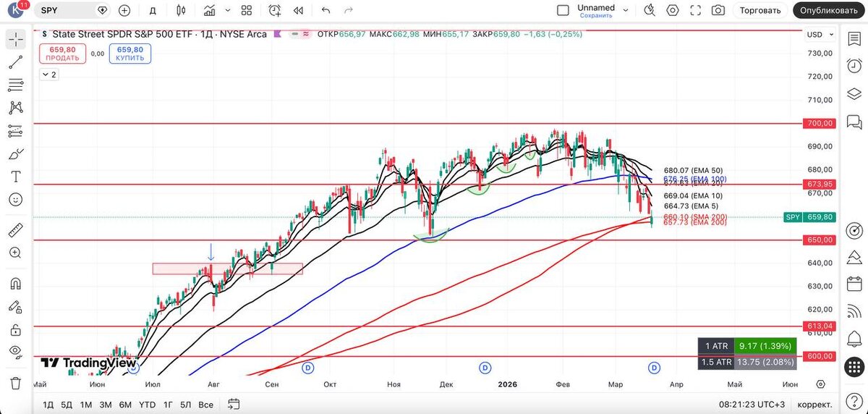868x414 pixels.
Task: Toggle the коррект. adjustment setting
Action: click(x=814, y=404)
